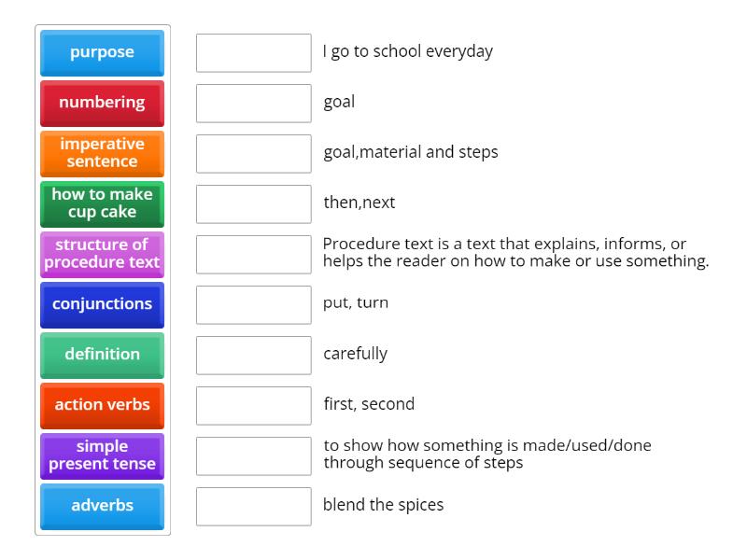The image size is (747, 560).
Task: Select the purple 'simple present tense' tile
Action: coord(102,455)
